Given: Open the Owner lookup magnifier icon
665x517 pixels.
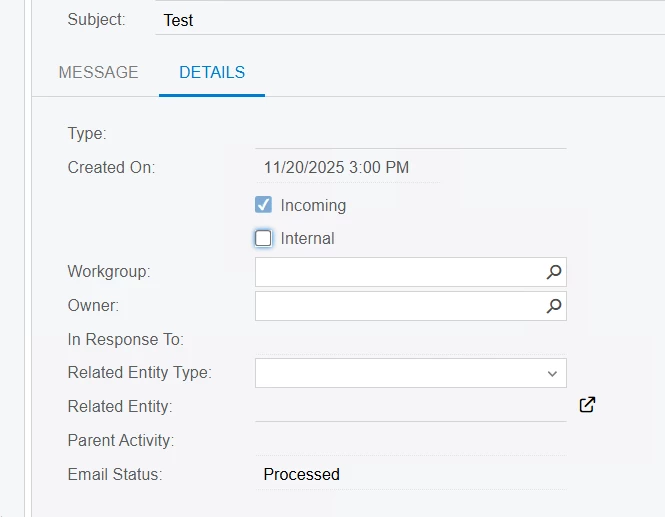Looking at the screenshot, I should (553, 306).
